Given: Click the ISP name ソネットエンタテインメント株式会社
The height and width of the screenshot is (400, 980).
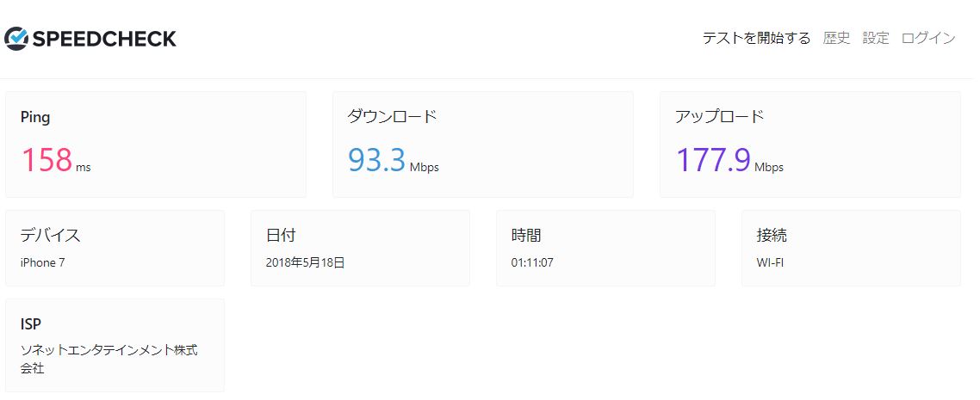Looking at the screenshot, I should 109,360.
